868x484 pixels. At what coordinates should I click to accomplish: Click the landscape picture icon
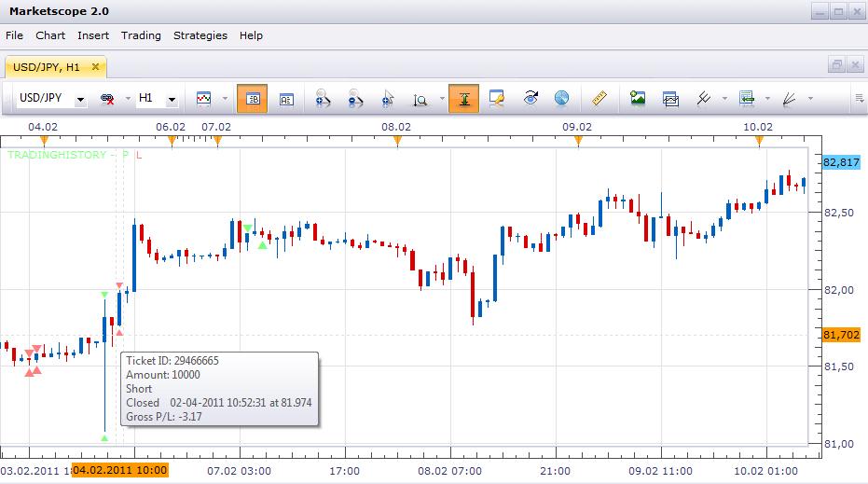point(638,99)
